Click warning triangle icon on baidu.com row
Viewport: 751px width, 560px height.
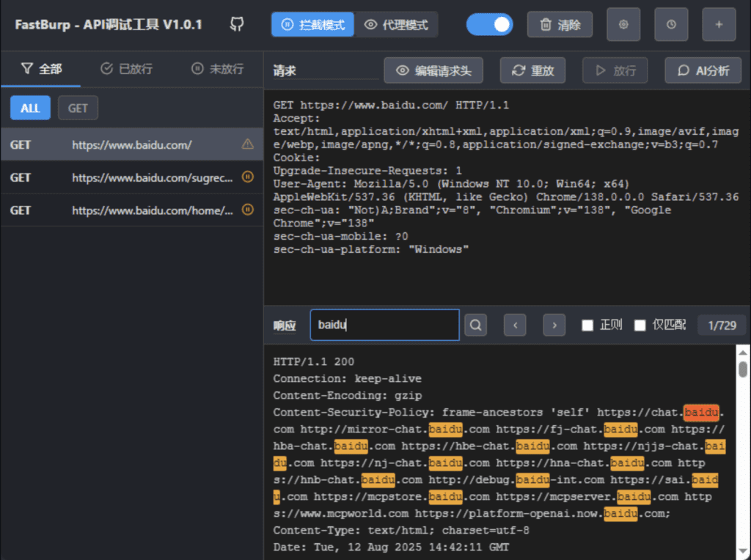pyautogui.click(x=248, y=144)
